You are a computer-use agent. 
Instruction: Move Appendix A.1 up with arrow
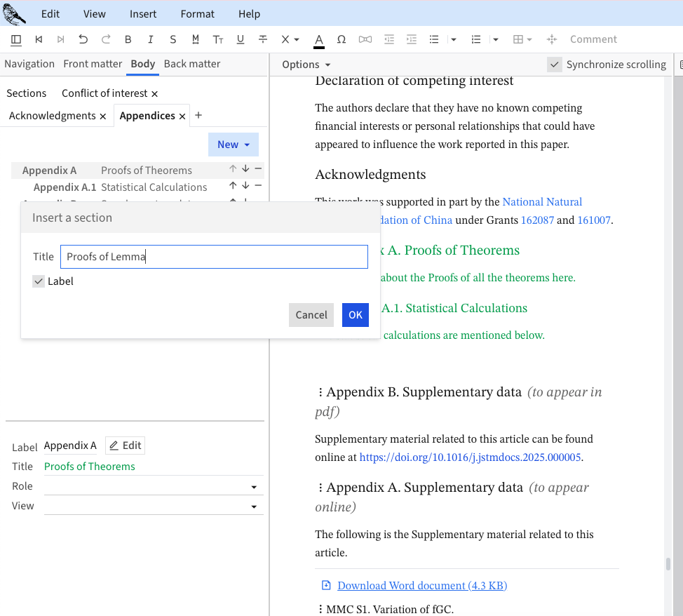point(233,186)
